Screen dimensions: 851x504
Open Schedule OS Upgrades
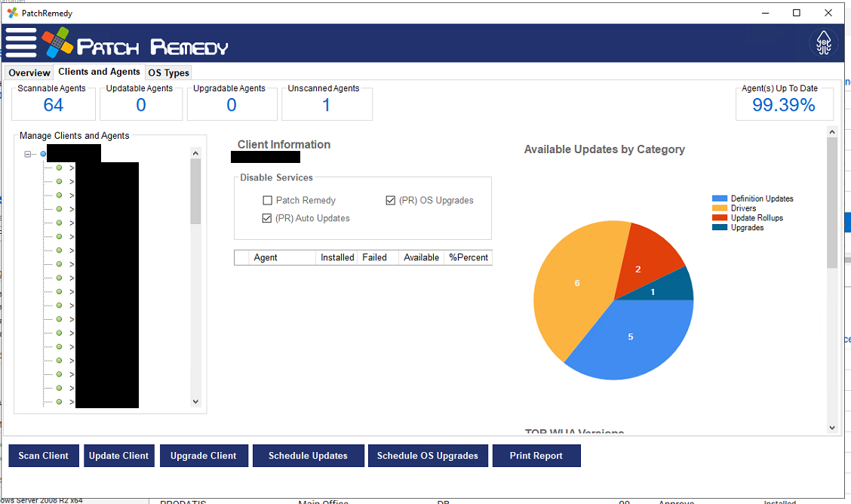click(x=428, y=456)
